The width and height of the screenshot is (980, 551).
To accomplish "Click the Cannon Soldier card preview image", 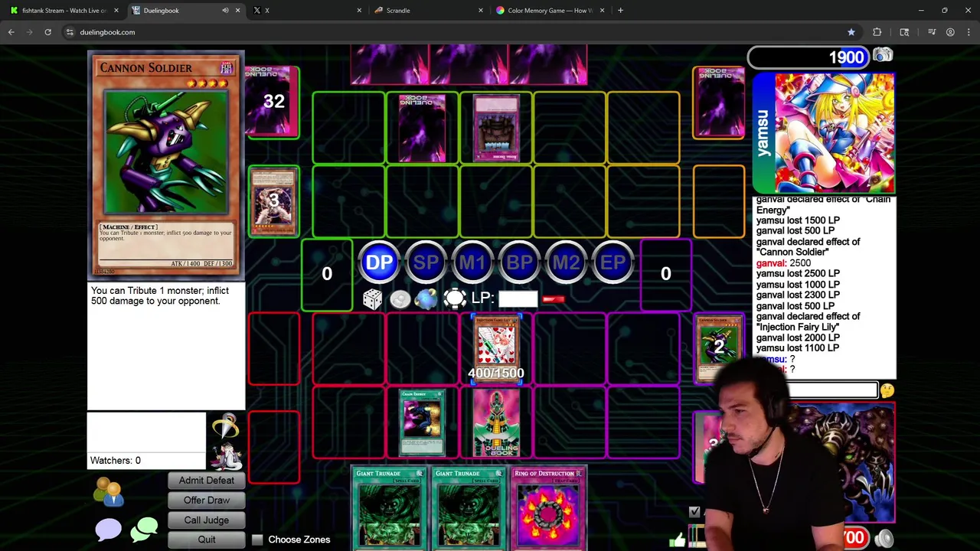I will [165, 152].
